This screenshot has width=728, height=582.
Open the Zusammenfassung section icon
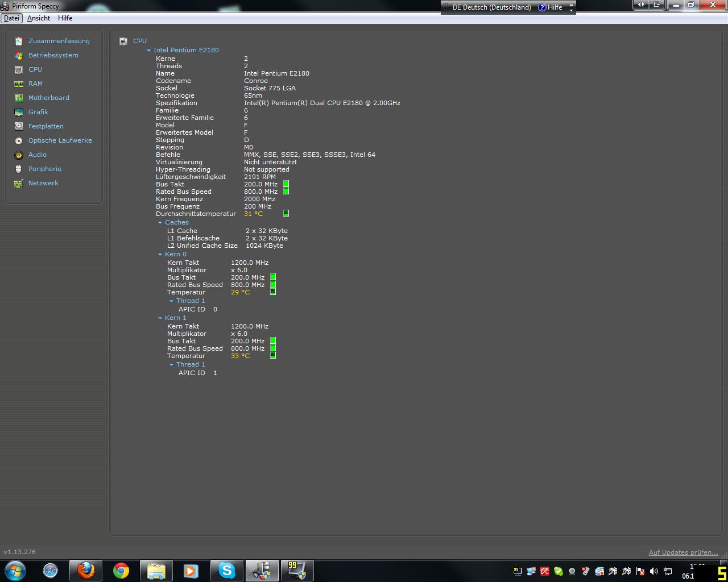pos(19,41)
